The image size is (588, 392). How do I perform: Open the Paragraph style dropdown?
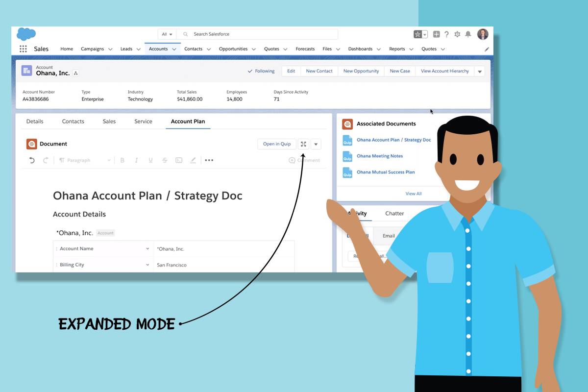(x=85, y=160)
